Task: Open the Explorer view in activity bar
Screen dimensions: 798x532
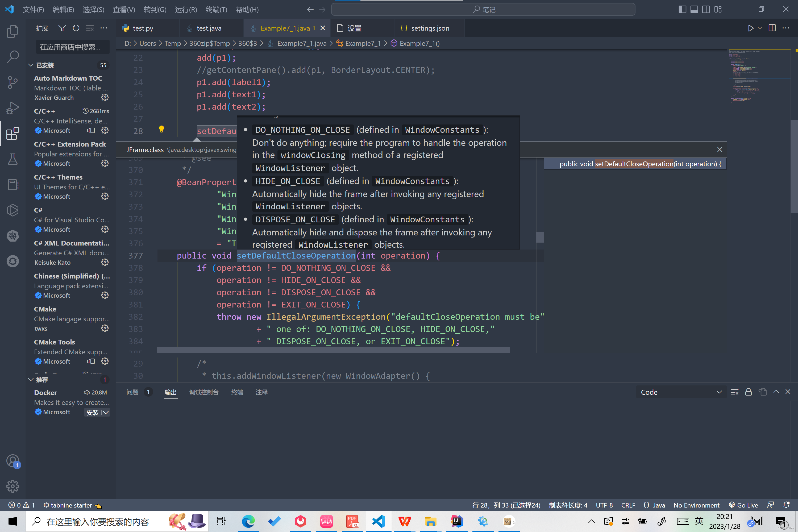Action: coord(13,31)
